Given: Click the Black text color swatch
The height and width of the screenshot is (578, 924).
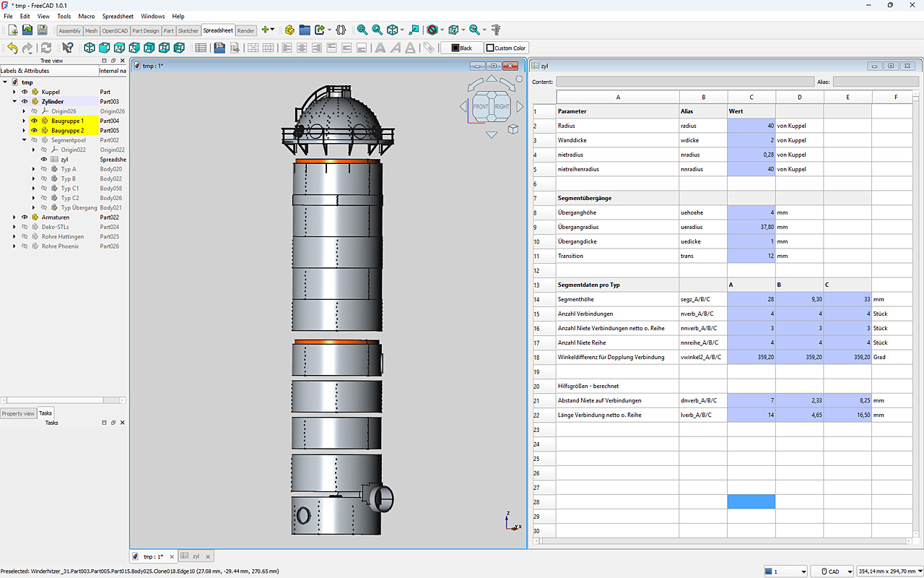Looking at the screenshot, I should (x=461, y=48).
